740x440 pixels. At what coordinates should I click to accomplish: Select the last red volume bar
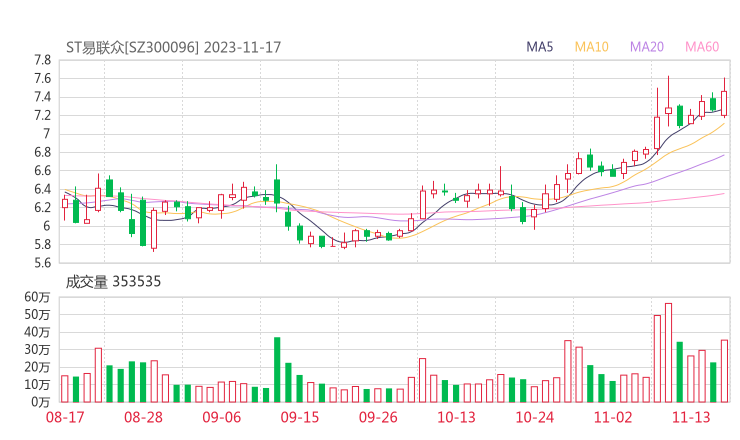click(x=724, y=371)
